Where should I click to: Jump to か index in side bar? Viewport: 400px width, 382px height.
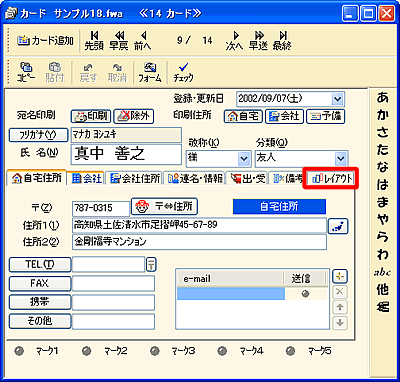(x=383, y=115)
